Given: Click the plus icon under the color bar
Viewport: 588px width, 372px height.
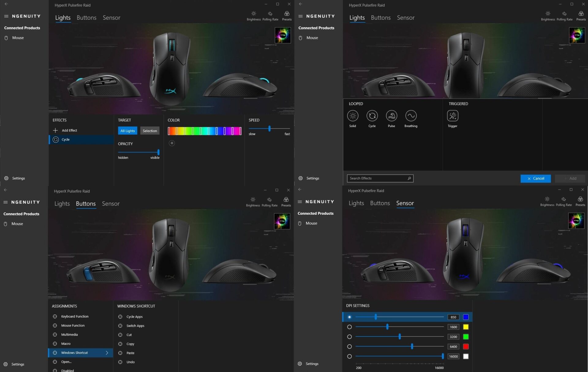Looking at the screenshot, I should point(172,143).
